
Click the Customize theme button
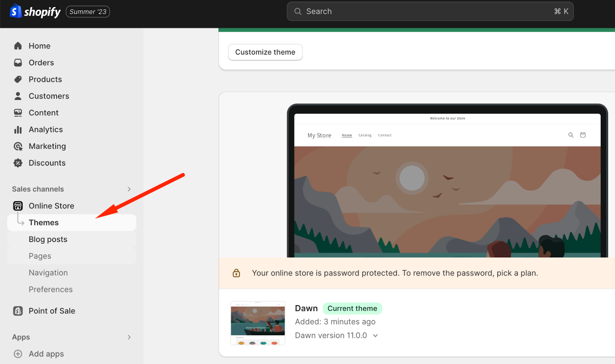[265, 52]
